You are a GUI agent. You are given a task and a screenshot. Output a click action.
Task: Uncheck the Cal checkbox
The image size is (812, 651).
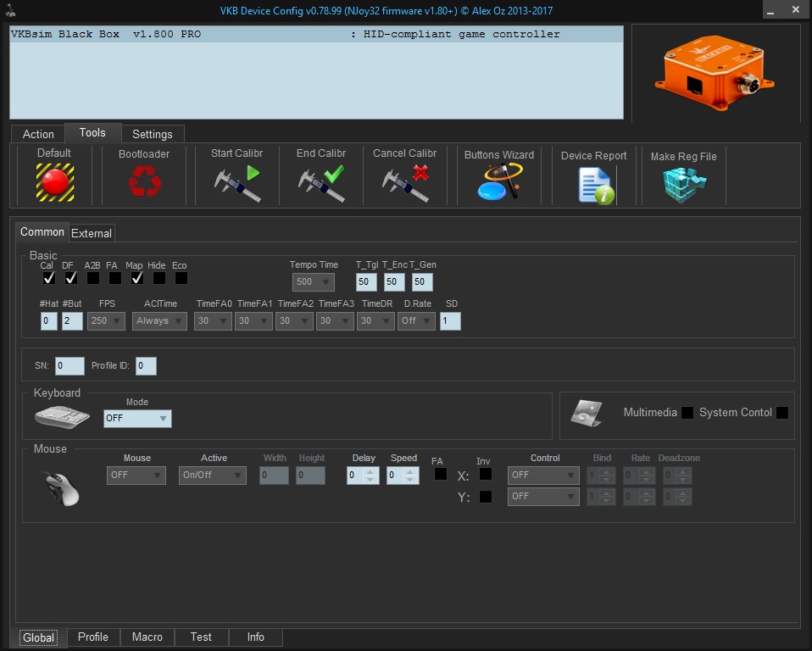48,278
